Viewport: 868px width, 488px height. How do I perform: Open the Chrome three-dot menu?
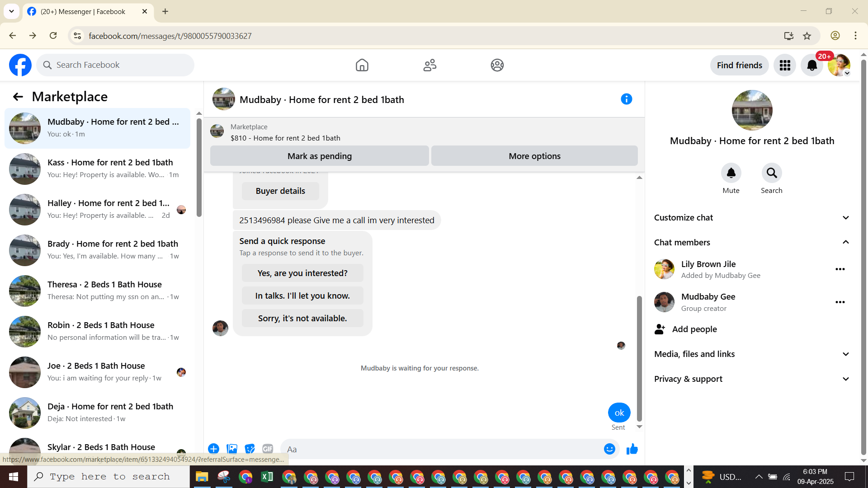coord(855,36)
